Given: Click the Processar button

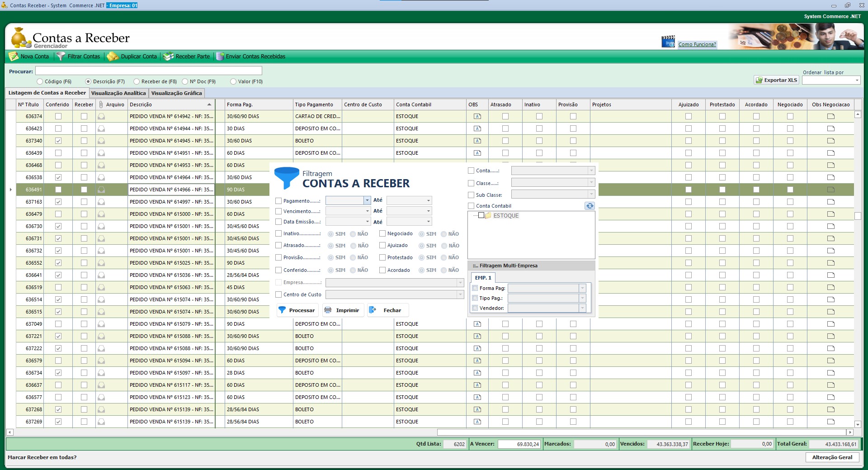Looking at the screenshot, I should coord(297,310).
